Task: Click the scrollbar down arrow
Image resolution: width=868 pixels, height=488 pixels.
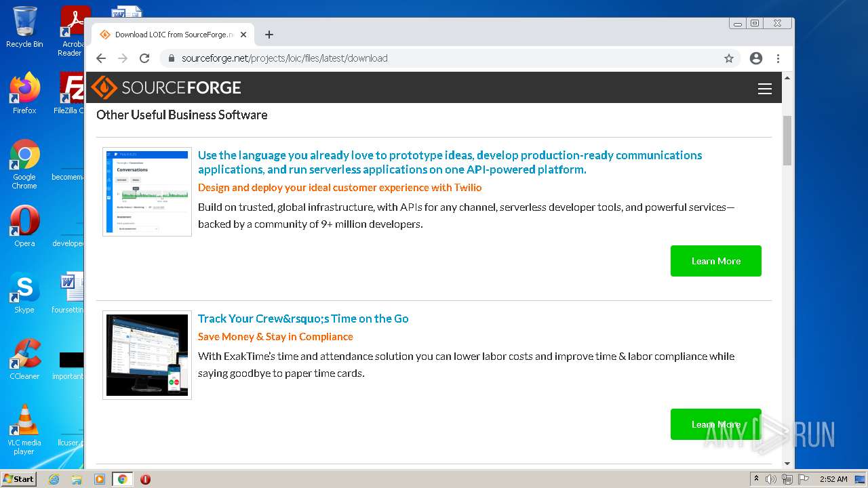Action: 787,464
